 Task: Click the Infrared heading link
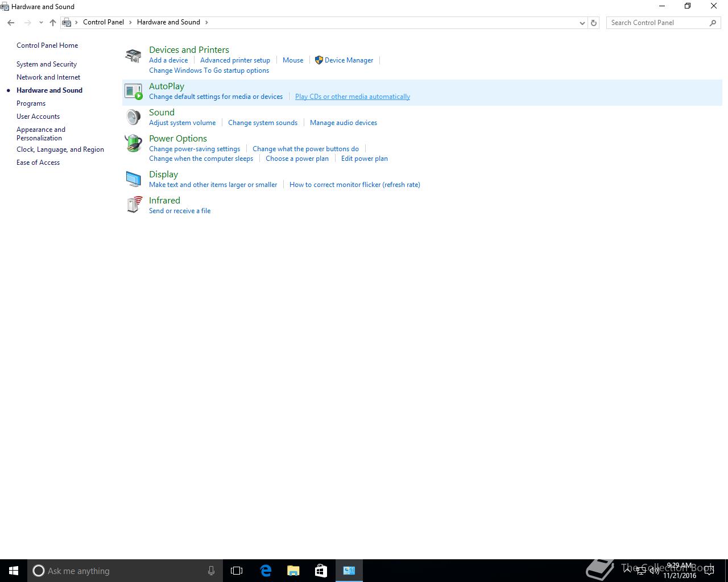pyautogui.click(x=164, y=201)
